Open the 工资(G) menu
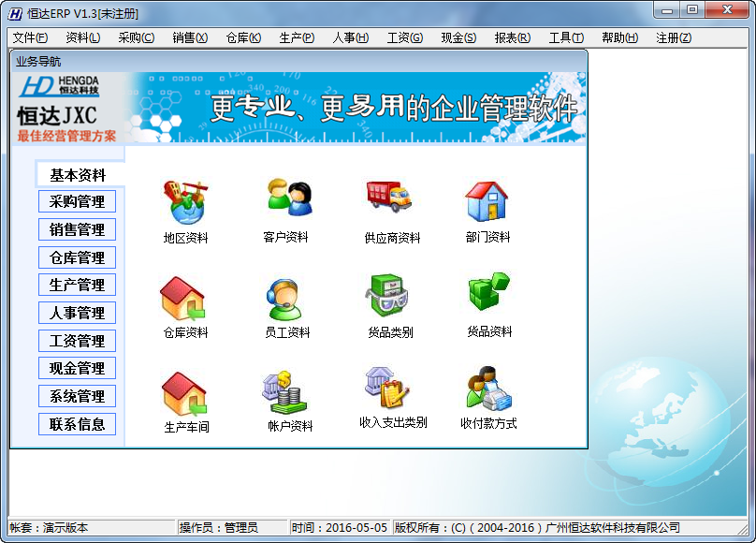756x543 pixels. (x=405, y=37)
